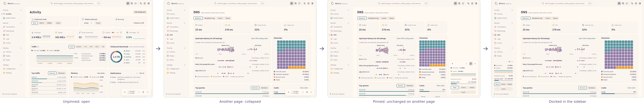The width and height of the screenshot is (644, 104).
Task: Click the theme contrast icon in the 'Unpinned: open' top bar
Action: 148,4
